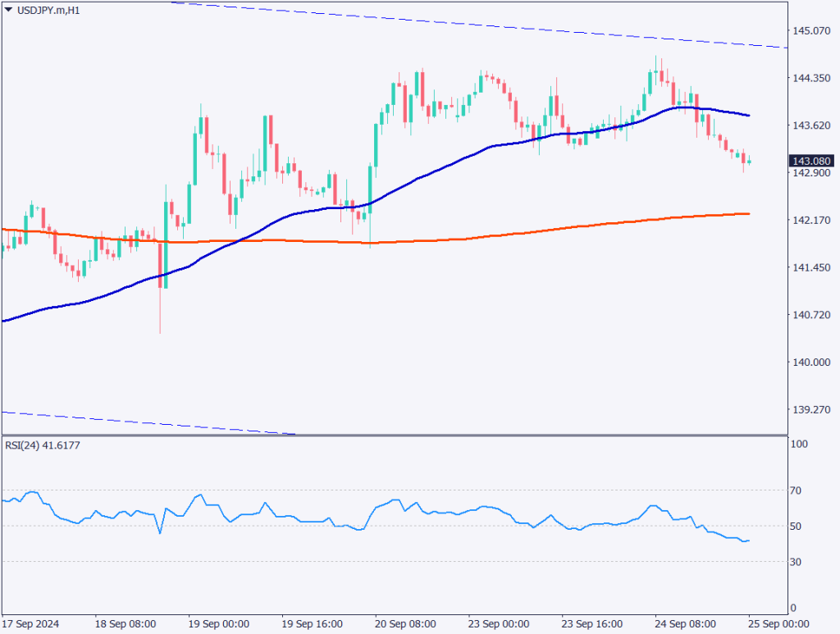This screenshot has width=840, height=634.
Task: Click the current price tag 143.080
Action: tap(811, 161)
